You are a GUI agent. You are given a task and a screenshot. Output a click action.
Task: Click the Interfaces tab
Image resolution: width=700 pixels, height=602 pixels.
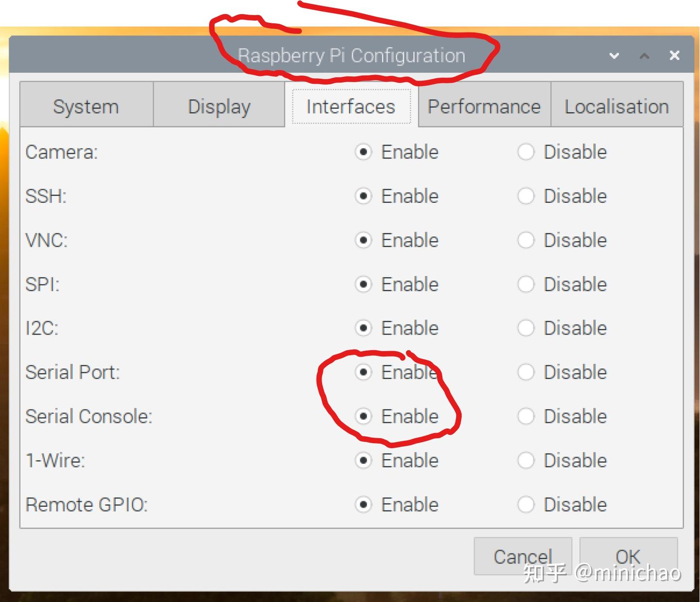[x=351, y=106]
